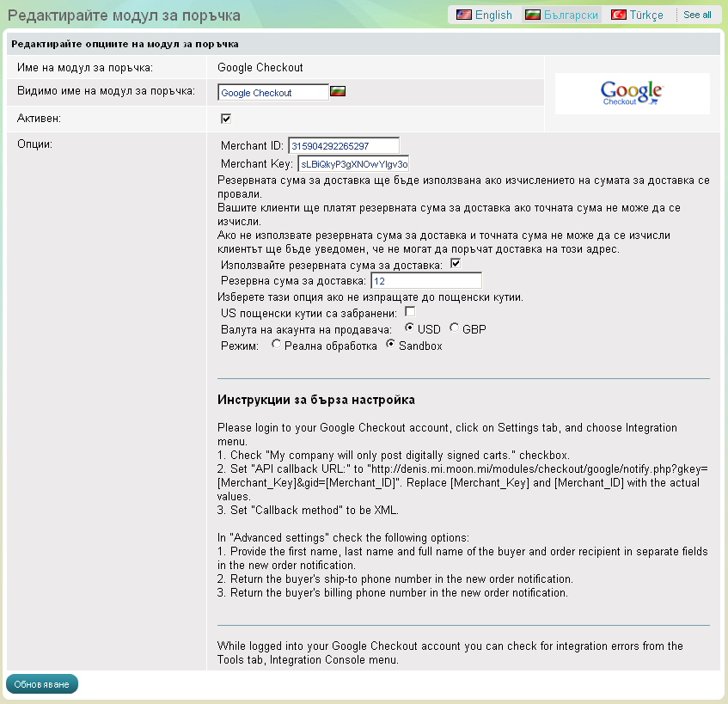This screenshot has height=704, width=728.
Task: Choose Реална обработка mode
Action: point(276,345)
